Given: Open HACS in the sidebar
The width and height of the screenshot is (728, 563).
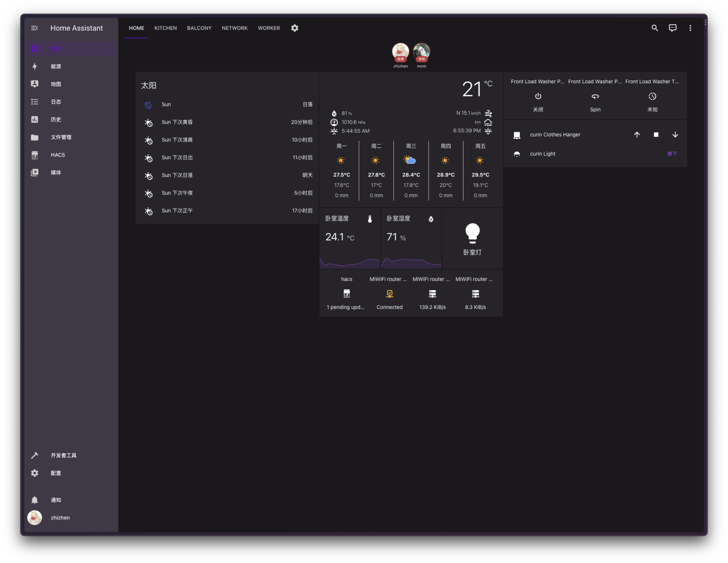Looking at the screenshot, I should [x=58, y=155].
